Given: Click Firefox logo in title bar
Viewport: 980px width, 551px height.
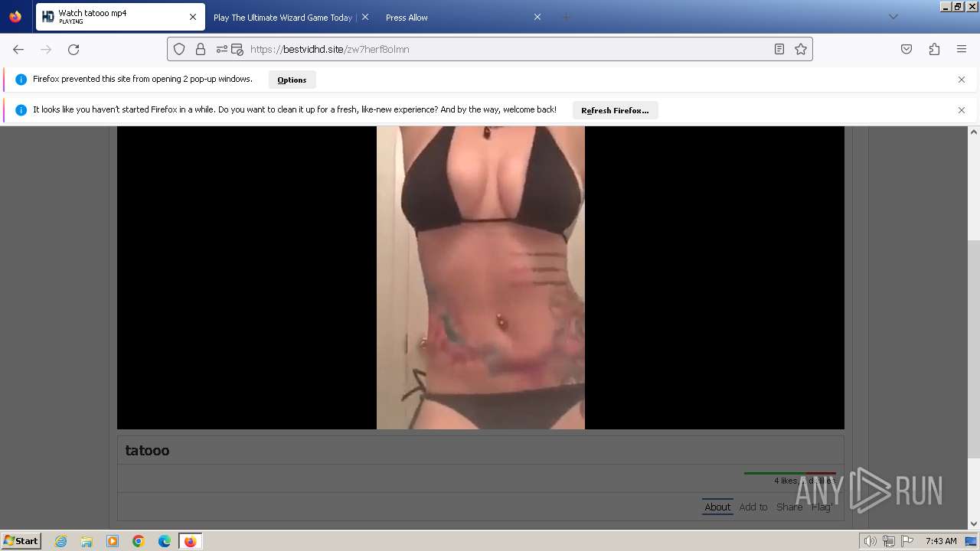Looking at the screenshot, I should tap(15, 16).
